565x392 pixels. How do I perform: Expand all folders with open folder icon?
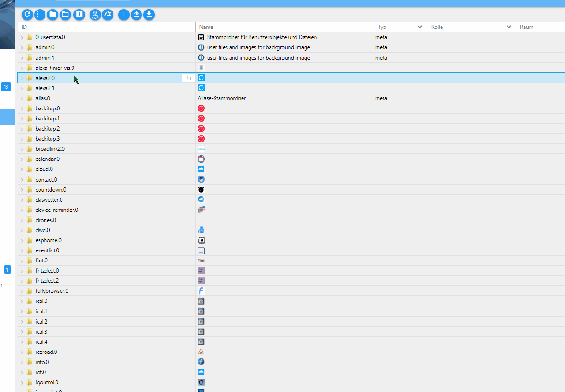tap(66, 14)
